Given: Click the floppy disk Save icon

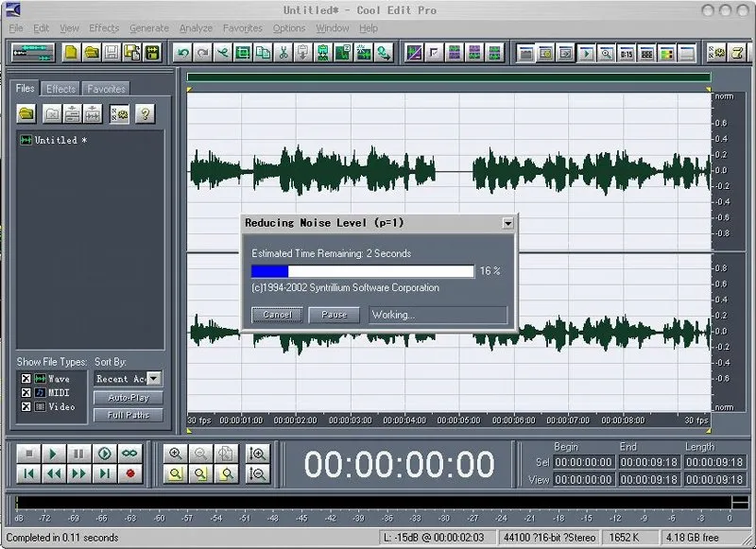Looking at the screenshot, I should (x=112, y=53).
